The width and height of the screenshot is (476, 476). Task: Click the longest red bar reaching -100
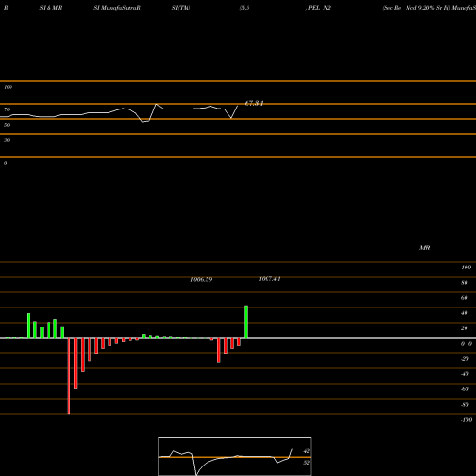coord(69,376)
